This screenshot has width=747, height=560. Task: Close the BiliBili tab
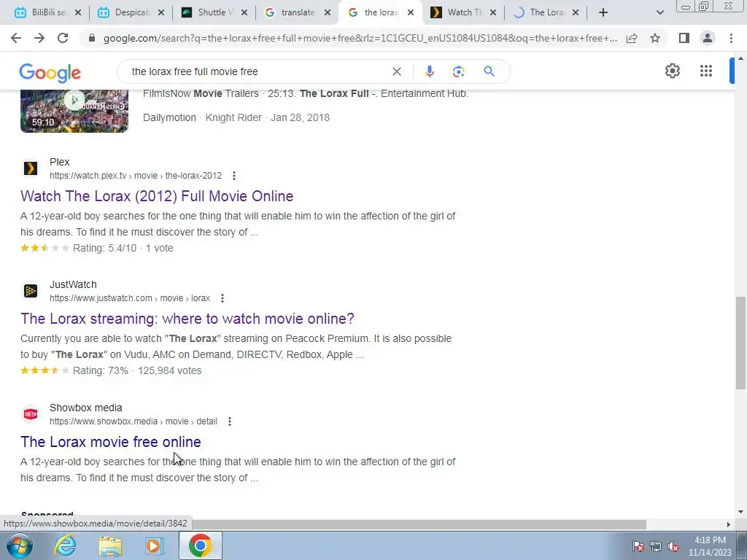coord(78,12)
